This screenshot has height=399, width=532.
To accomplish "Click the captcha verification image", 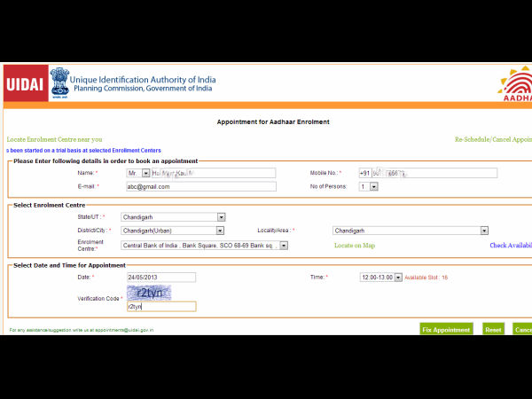I will point(148,292).
